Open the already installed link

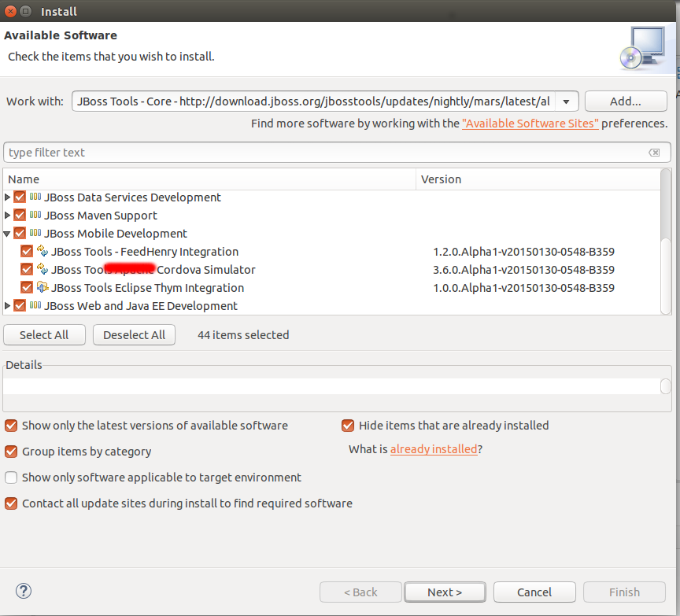click(434, 449)
